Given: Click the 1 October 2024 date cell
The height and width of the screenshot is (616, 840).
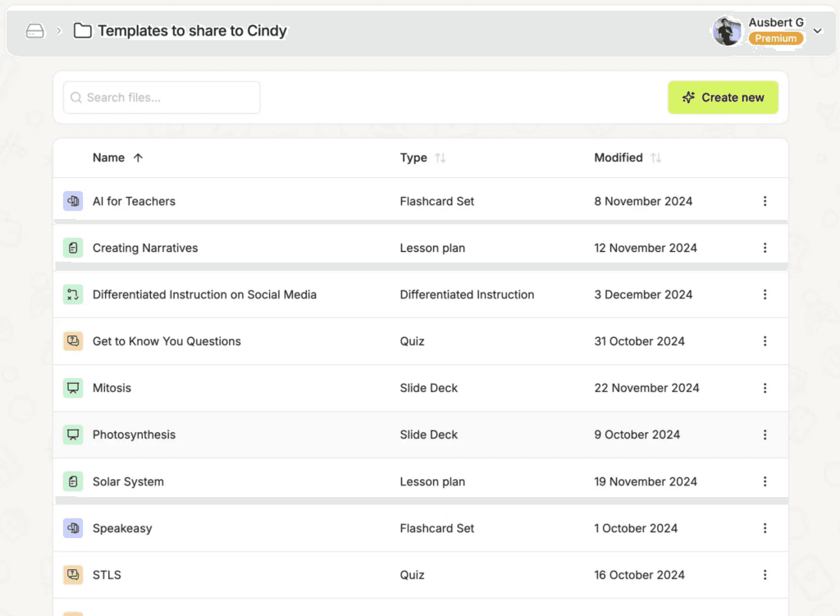Looking at the screenshot, I should pyautogui.click(x=636, y=528).
